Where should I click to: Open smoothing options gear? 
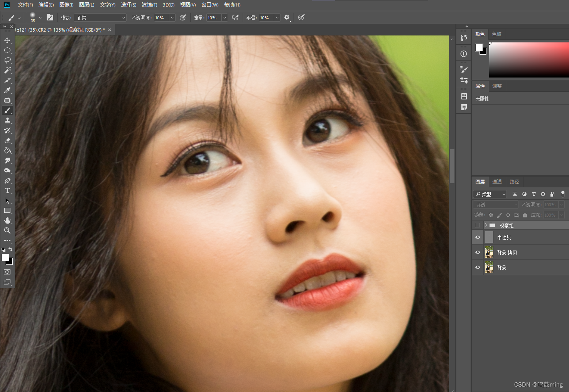(287, 18)
